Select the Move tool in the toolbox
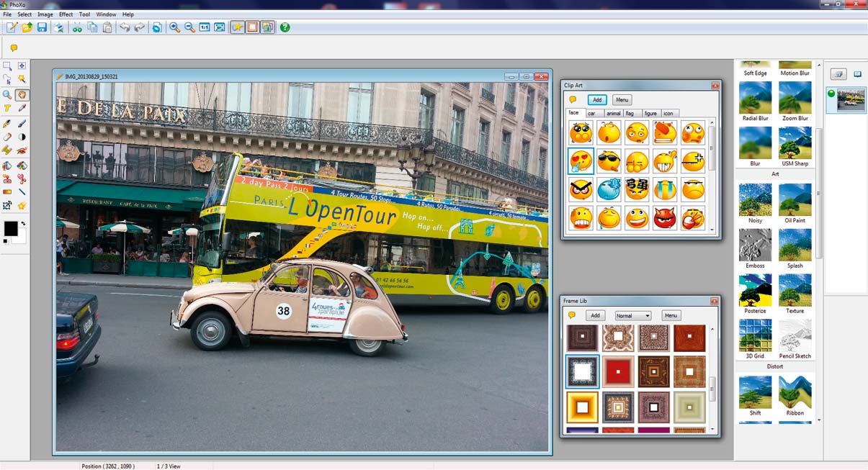 click(x=22, y=66)
